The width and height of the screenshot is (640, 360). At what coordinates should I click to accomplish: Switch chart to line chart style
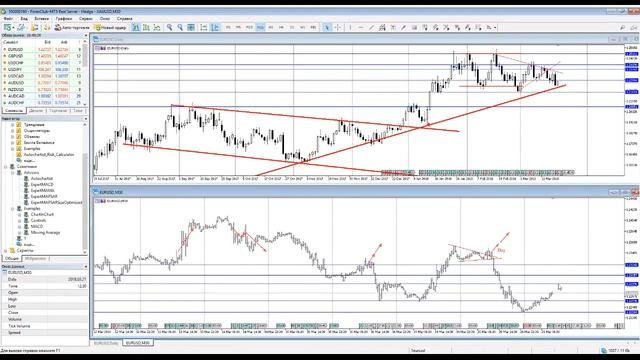tap(157, 27)
